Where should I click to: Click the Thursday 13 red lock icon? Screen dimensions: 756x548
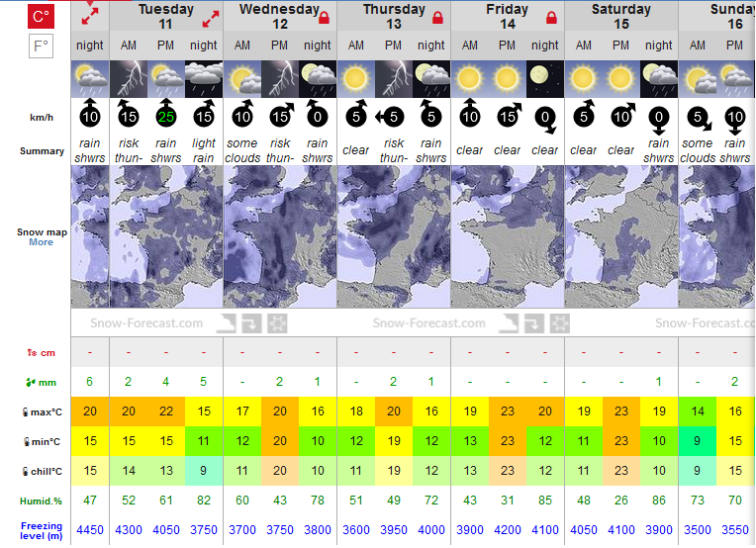pos(437,19)
